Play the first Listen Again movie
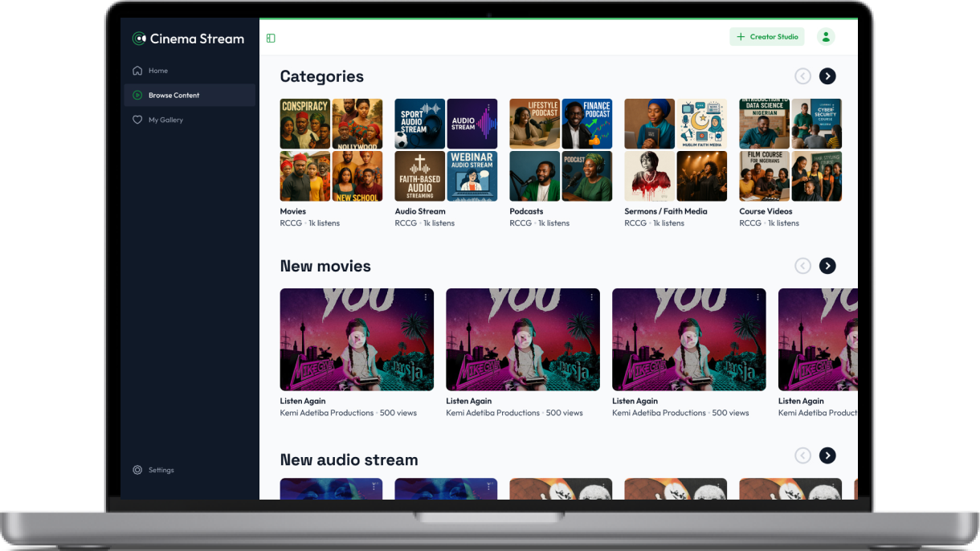This screenshot has width=980, height=551. (x=357, y=339)
